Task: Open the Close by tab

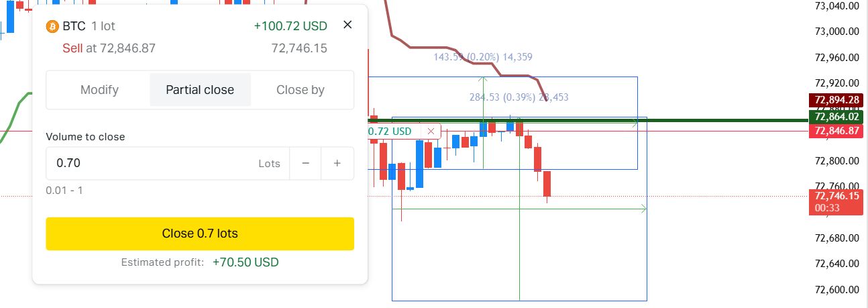Action: tap(301, 90)
